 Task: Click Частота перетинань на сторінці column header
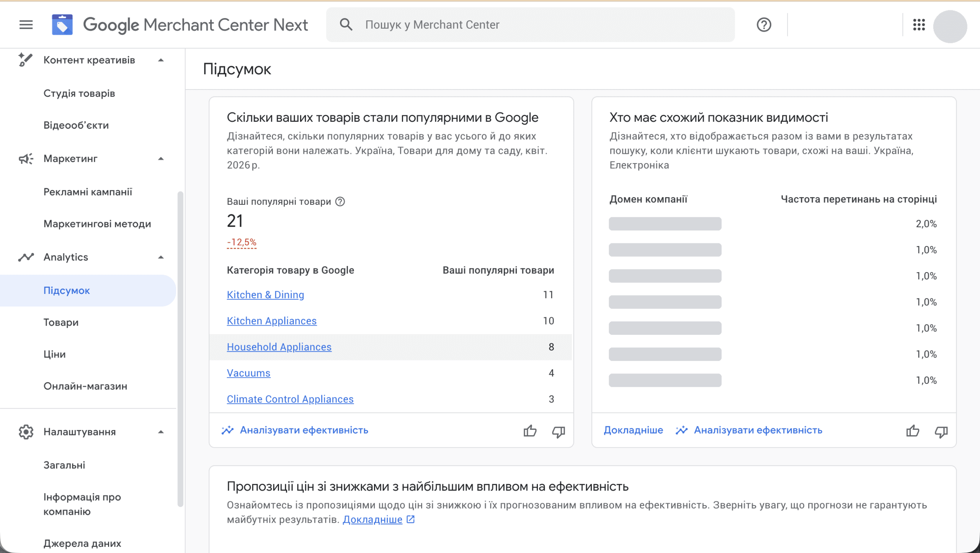tap(859, 199)
